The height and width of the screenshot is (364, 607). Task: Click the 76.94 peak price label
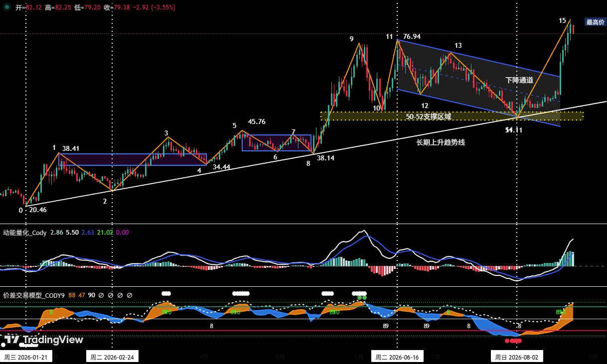pyautogui.click(x=412, y=36)
